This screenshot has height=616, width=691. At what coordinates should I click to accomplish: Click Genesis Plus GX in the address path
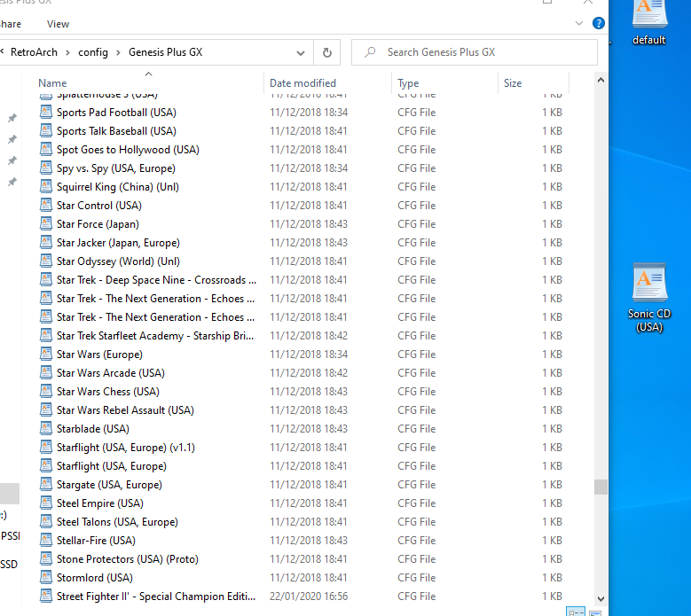[x=165, y=52]
